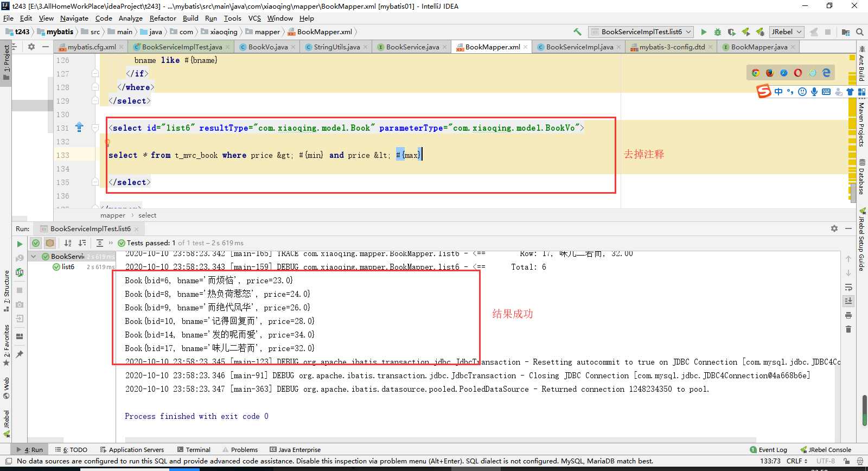This screenshot has width=868, height=471.
Task: Toggle Show Ignored tests filter
Action: point(50,243)
